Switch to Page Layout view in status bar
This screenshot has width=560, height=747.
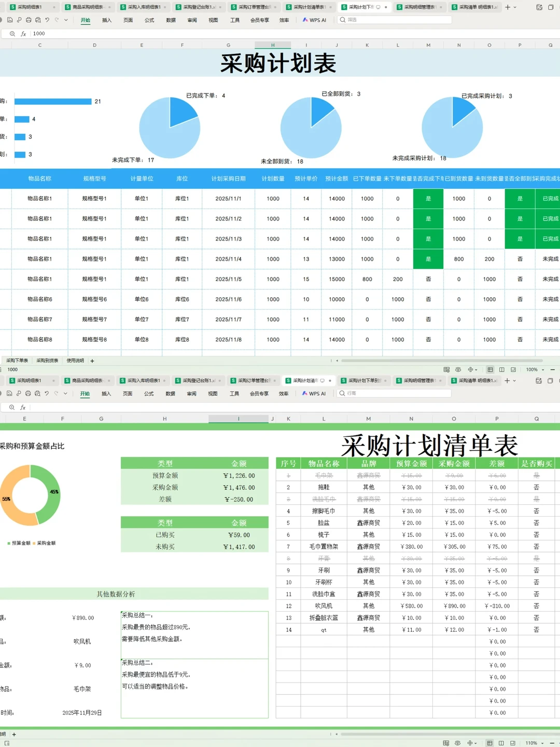pos(501,369)
